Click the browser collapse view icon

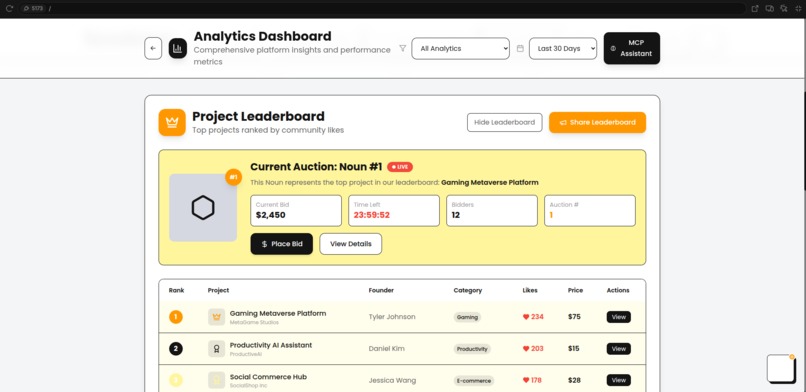pos(798,8)
